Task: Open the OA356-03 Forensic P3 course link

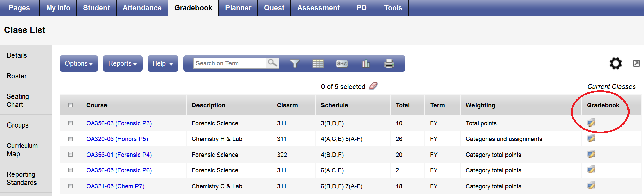Action: 119,123
